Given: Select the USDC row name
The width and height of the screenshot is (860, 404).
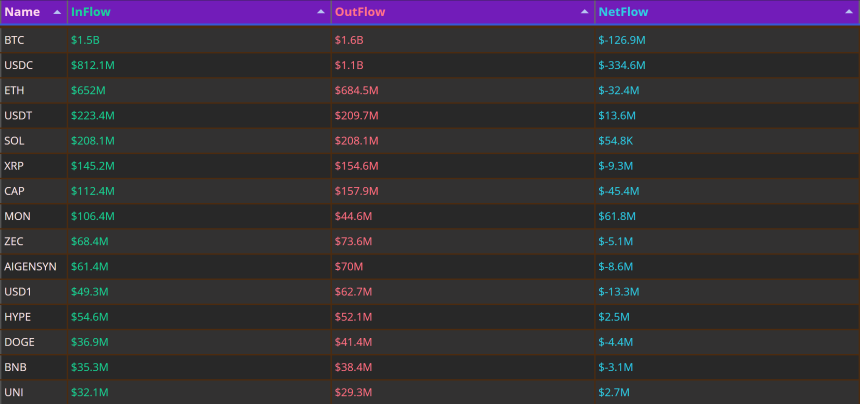Looking at the screenshot, I should (x=19, y=65).
